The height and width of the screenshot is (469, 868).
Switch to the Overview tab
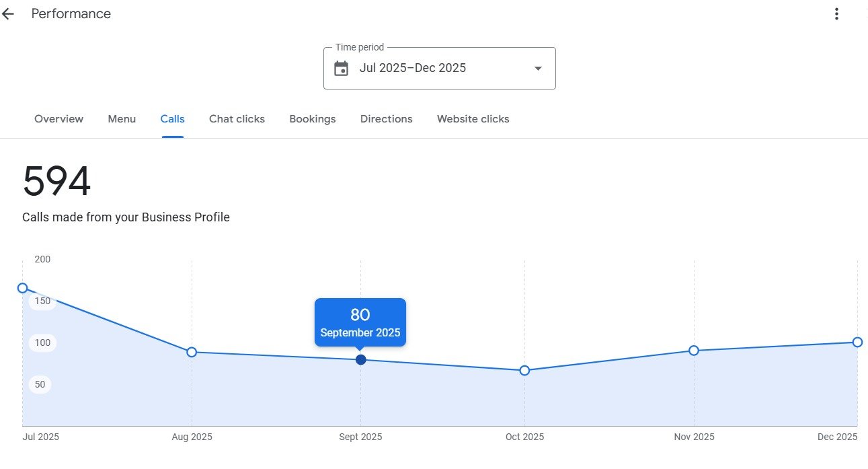click(x=58, y=119)
